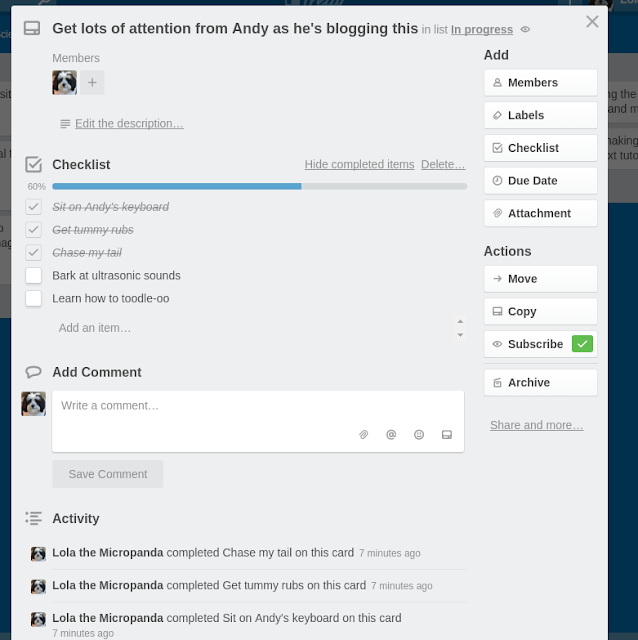Set a Due Date from sidebar
The height and width of the screenshot is (640, 638).
click(x=540, y=180)
